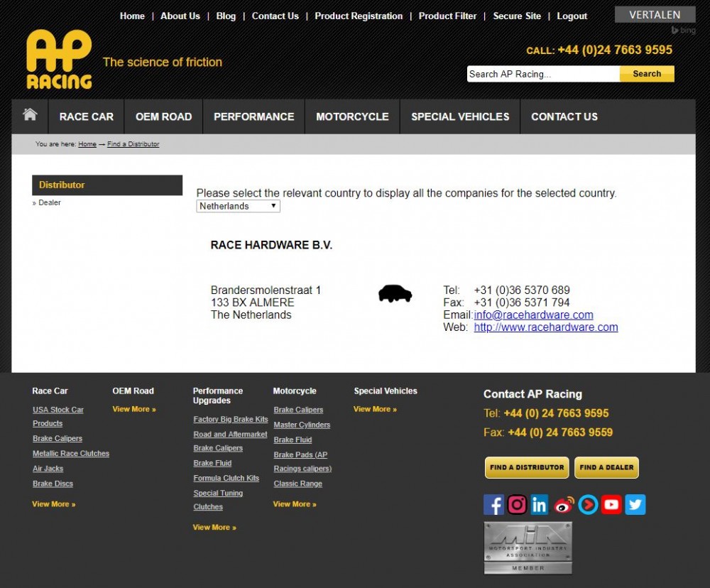Open Contact Us top link

[275, 16]
